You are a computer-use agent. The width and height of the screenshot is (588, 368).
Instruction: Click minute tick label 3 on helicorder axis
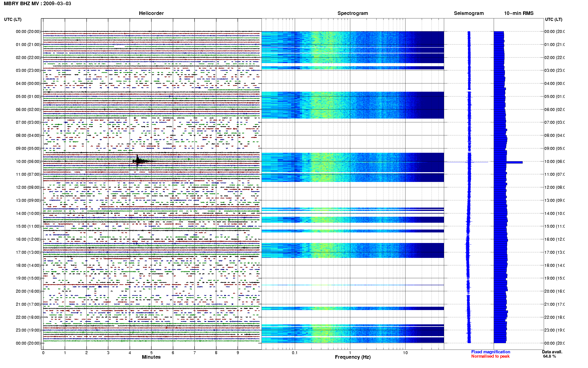(x=108, y=353)
